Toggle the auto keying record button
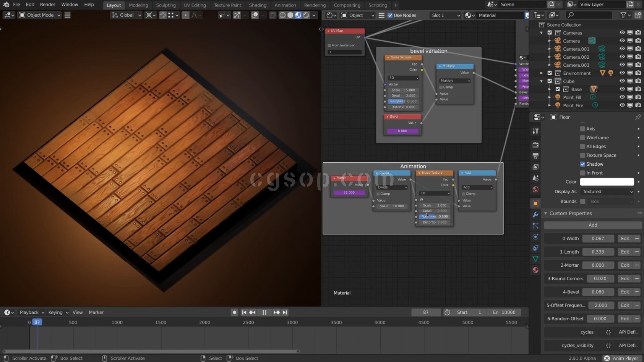644x362 pixels. click(x=234, y=312)
